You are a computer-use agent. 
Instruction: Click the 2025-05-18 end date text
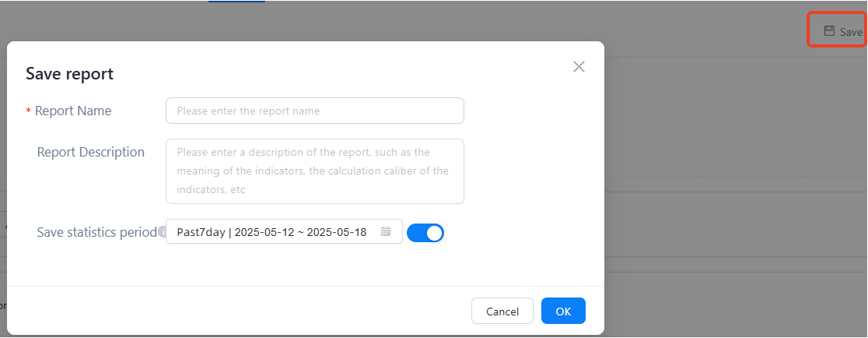coord(338,232)
